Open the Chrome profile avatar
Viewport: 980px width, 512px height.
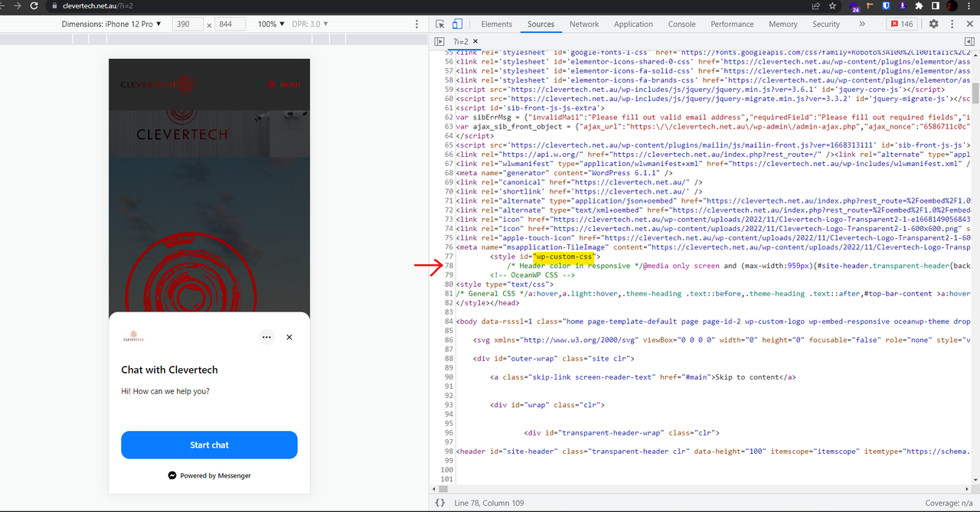pos(952,5)
